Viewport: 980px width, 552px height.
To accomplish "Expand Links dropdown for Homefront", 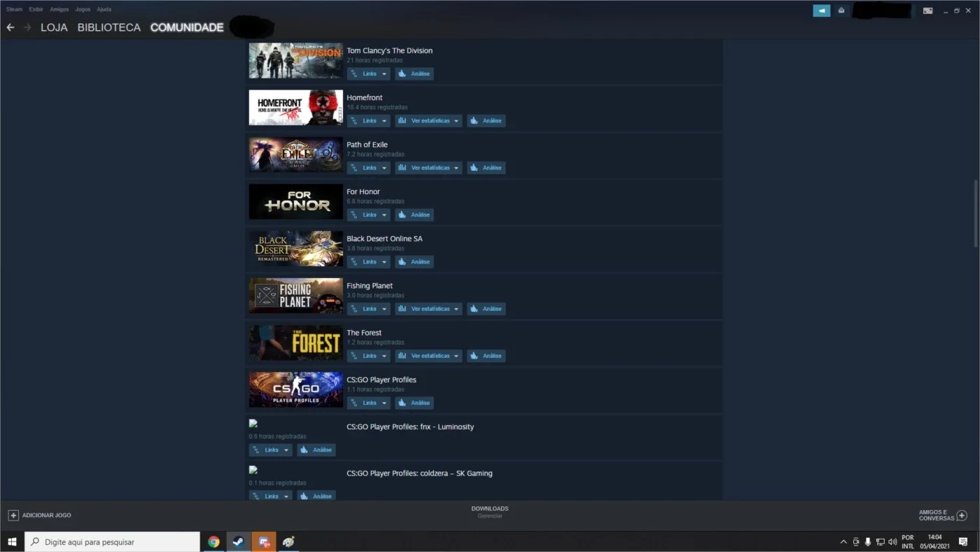I will [x=368, y=120].
